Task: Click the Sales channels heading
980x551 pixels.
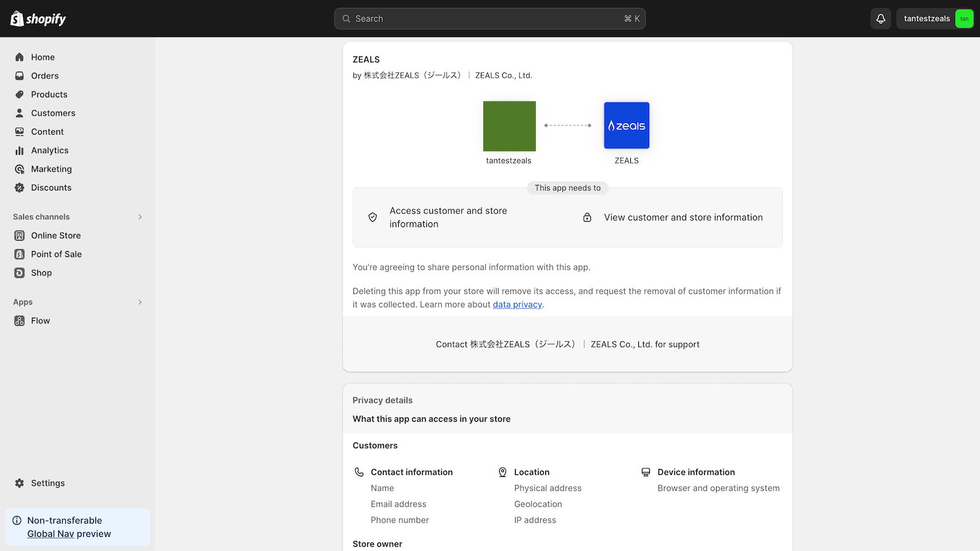Action: click(41, 217)
